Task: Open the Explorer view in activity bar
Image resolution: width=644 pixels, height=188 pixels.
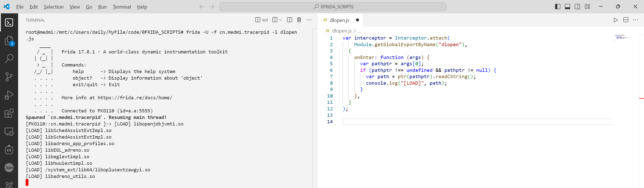Action: pos(9,41)
